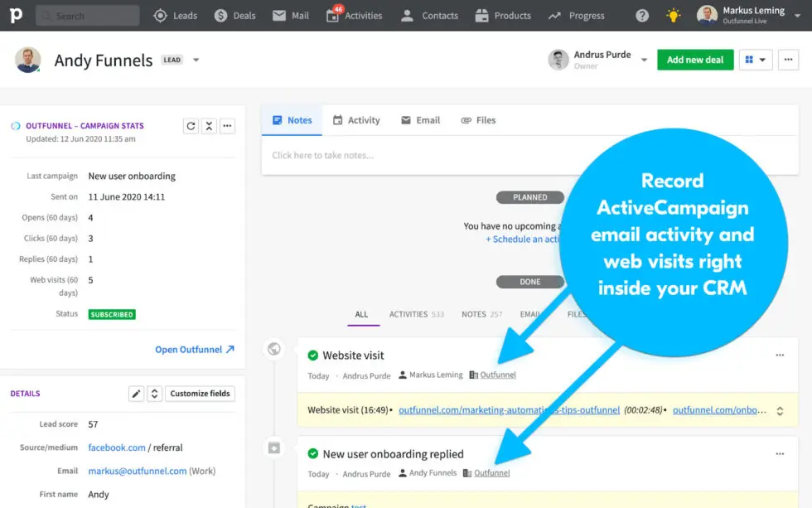Click Outfunnel organization link in Website visit

[x=498, y=375]
